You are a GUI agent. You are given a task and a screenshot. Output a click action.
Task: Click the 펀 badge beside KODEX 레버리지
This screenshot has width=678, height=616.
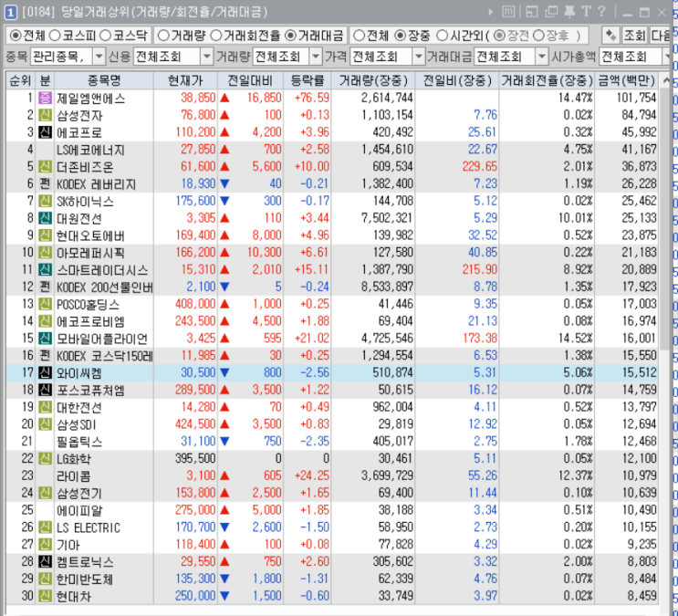pyautogui.click(x=45, y=183)
